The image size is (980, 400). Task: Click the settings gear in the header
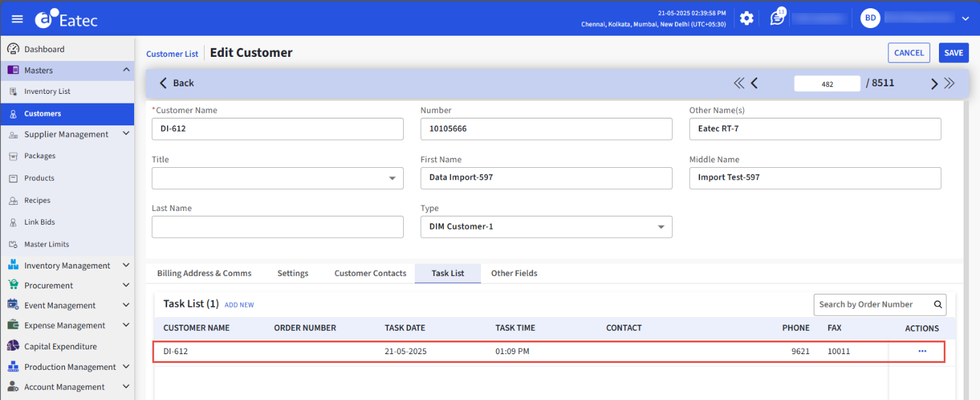pyautogui.click(x=746, y=18)
